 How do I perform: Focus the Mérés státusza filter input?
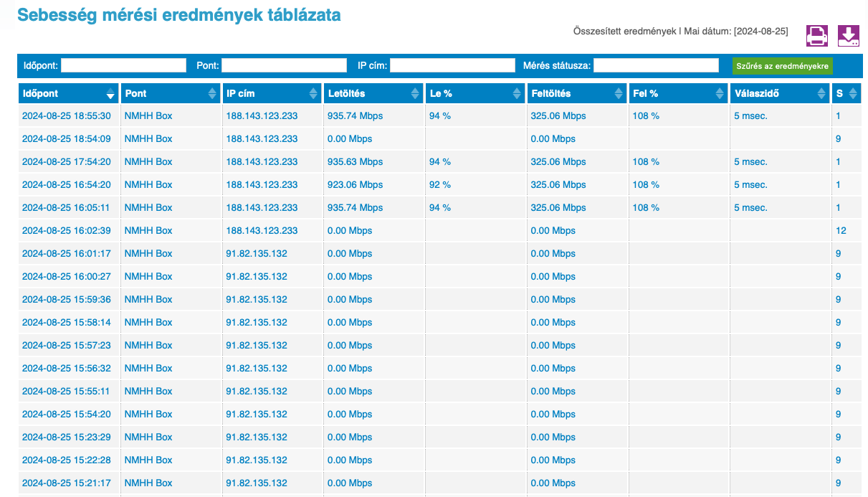[656, 65]
